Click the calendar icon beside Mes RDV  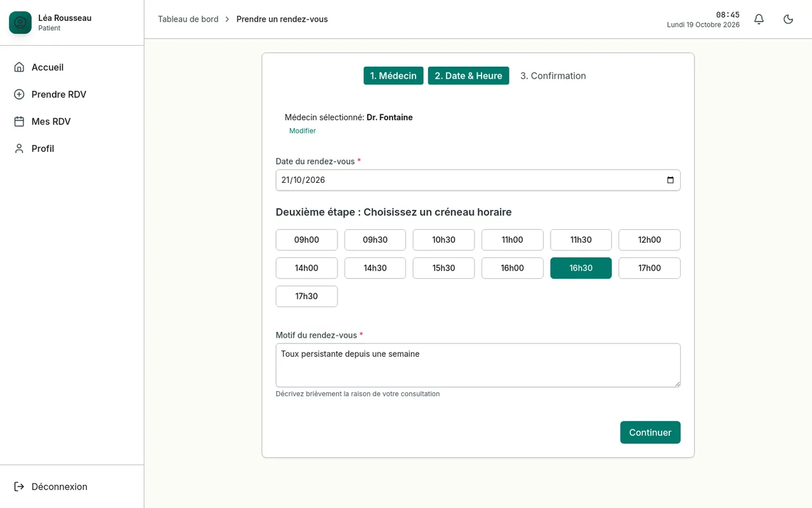(x=19, y=121)
